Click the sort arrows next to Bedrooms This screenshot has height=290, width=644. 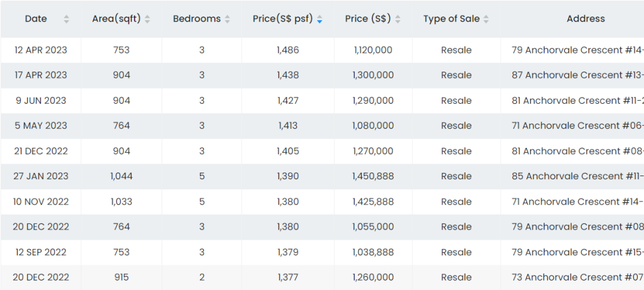click(227, 20)
